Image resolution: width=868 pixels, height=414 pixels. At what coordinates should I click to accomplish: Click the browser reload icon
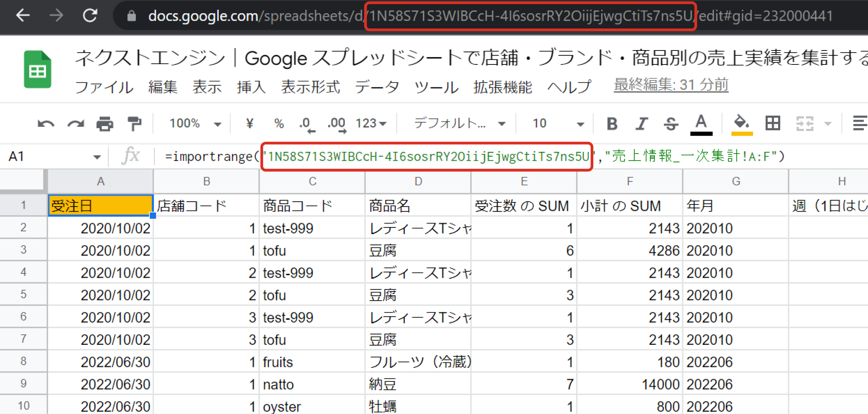[x=90, y=16]
